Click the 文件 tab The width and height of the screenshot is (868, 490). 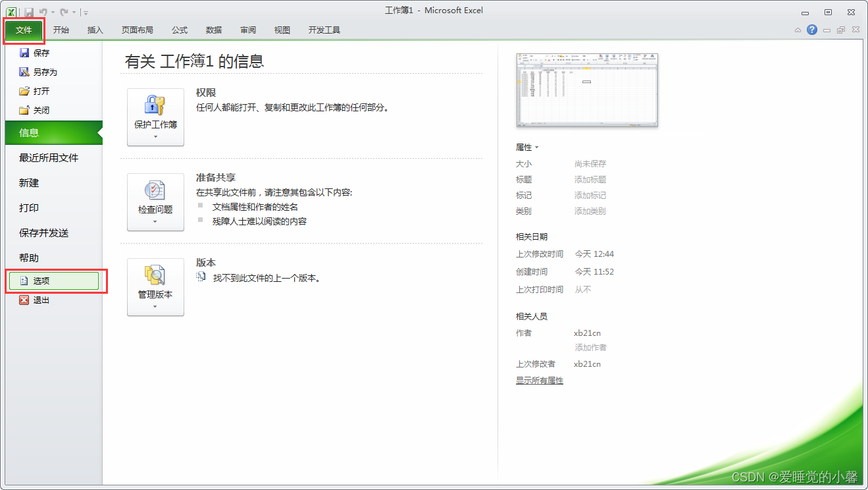(24, 30)
